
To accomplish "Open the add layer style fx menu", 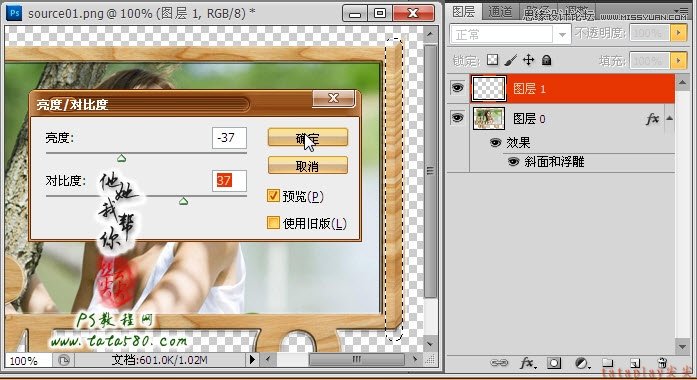I will (528, 363).
